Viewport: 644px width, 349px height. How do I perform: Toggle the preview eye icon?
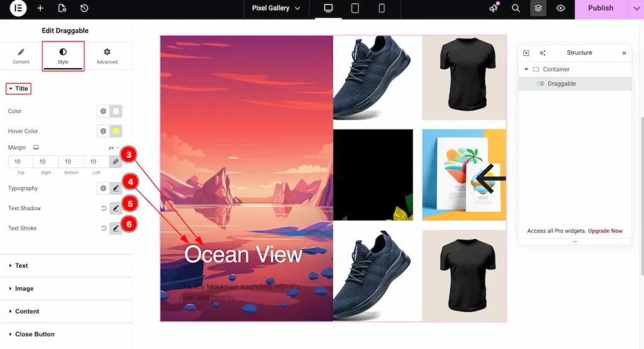click(x=560, y=8)
